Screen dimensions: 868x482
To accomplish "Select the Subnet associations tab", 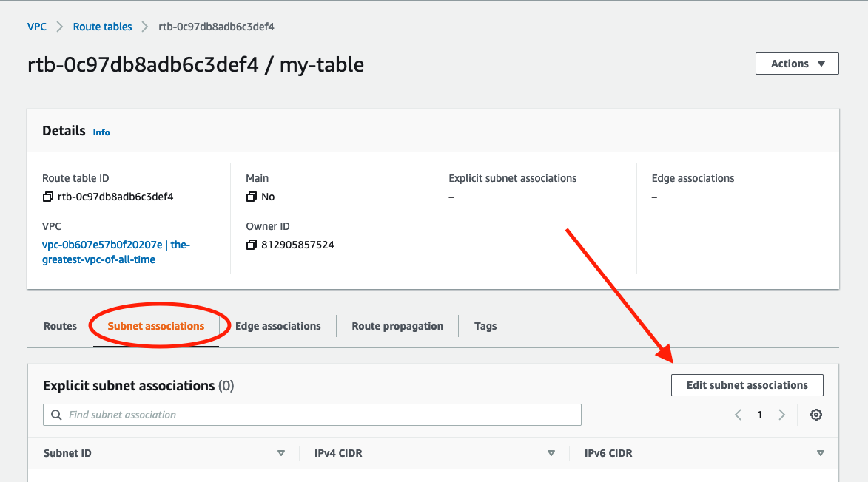I will [x=156, y=326].
